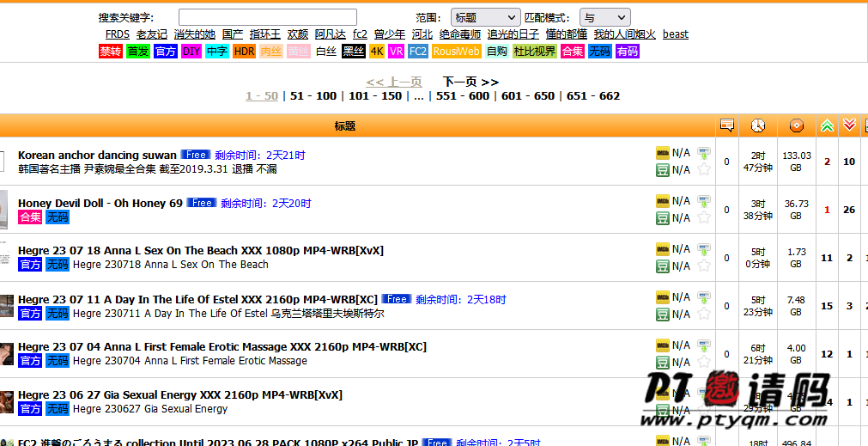Search hot keyword beast
Image resolution: width=868 pixels, height=446 pixels.
click(x=676, y=34)
